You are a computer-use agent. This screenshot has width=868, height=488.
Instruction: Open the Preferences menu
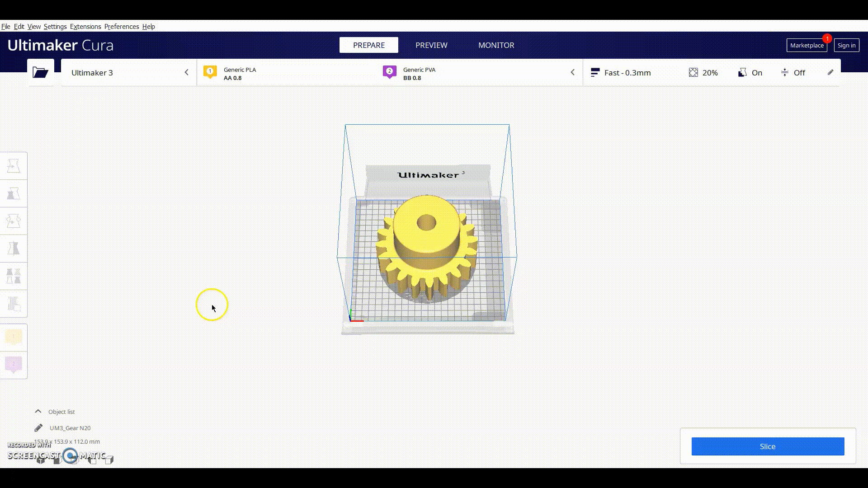point(122,26)
